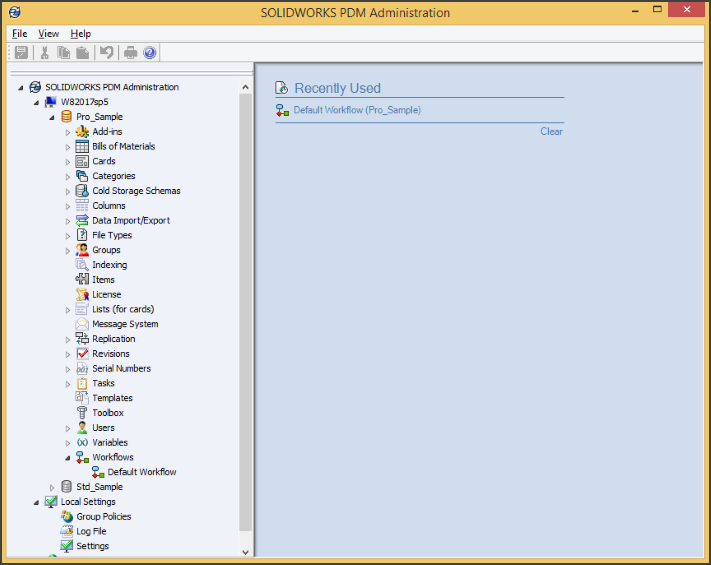711x565 pixels.
Task: Select the Log File icon
Action: [67, 531]
